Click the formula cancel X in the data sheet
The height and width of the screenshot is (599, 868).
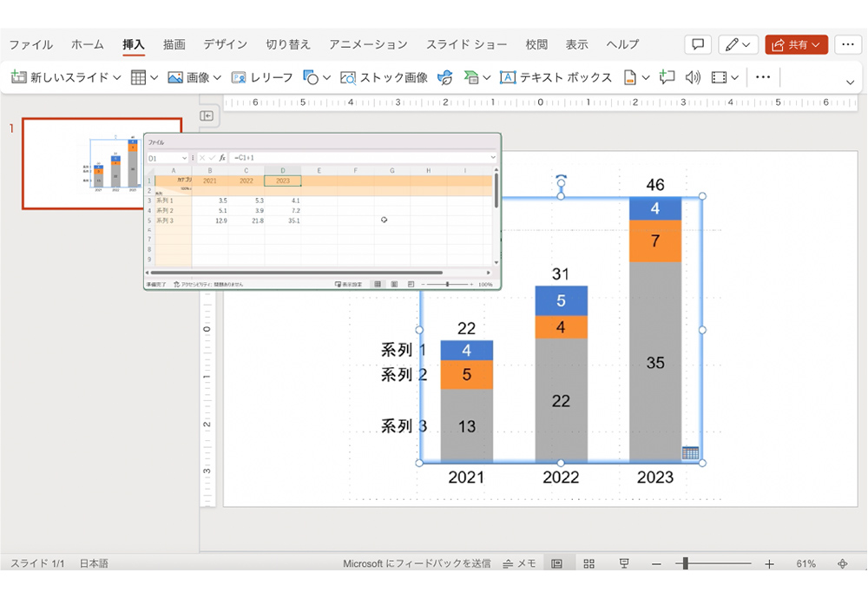(202, 158)
